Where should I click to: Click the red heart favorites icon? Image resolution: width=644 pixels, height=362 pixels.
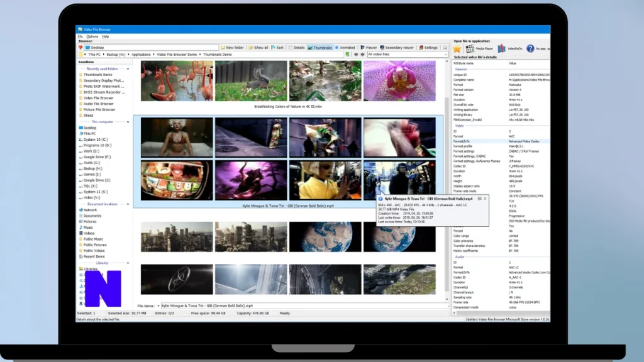pos(80,48)
